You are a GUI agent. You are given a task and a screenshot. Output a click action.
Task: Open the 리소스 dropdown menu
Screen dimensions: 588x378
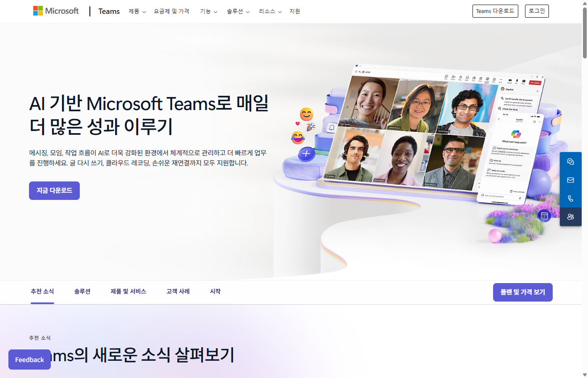(x=270, y=11)
